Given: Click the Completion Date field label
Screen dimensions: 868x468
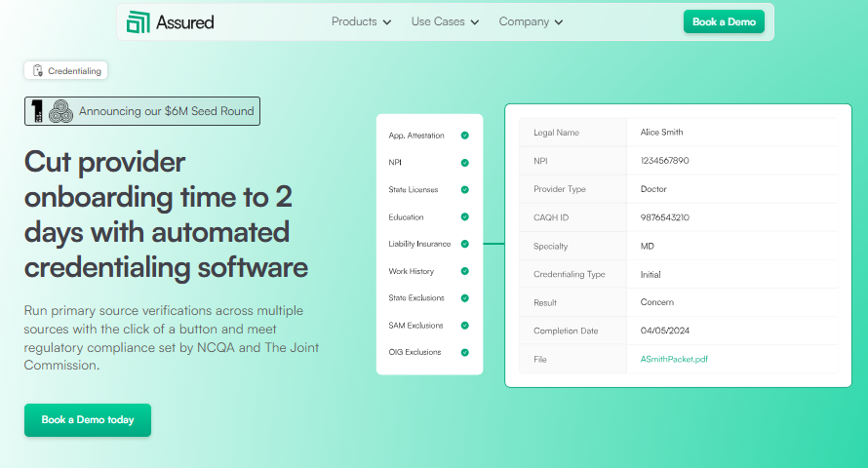Looking at the screenshot, I should (566, 331).
